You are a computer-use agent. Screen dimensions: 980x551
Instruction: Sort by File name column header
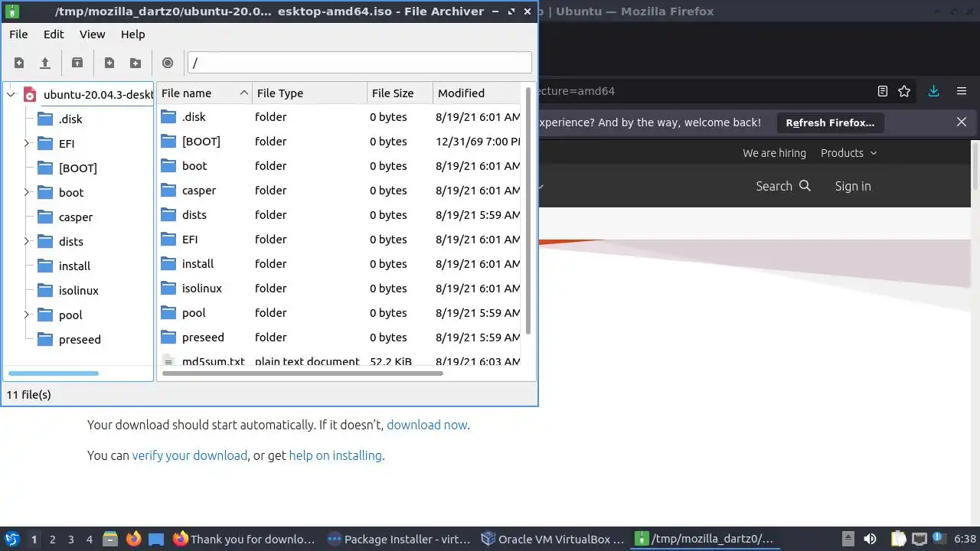click(x=204, y=93)
